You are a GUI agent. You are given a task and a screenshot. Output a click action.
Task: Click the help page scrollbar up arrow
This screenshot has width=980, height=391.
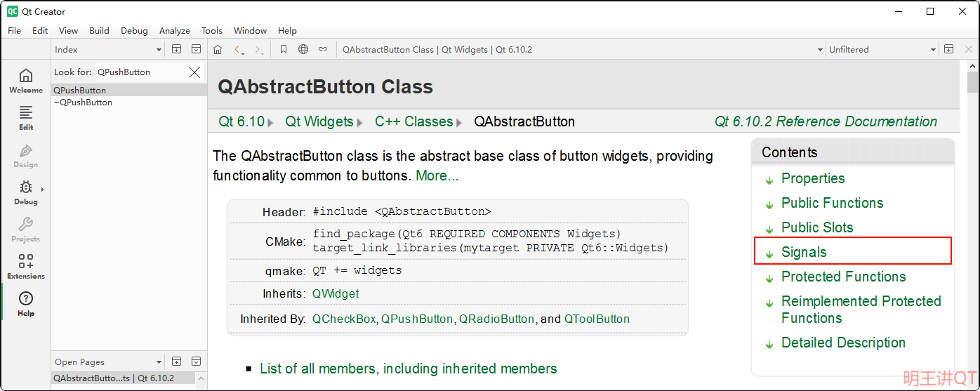pos(972,65)
